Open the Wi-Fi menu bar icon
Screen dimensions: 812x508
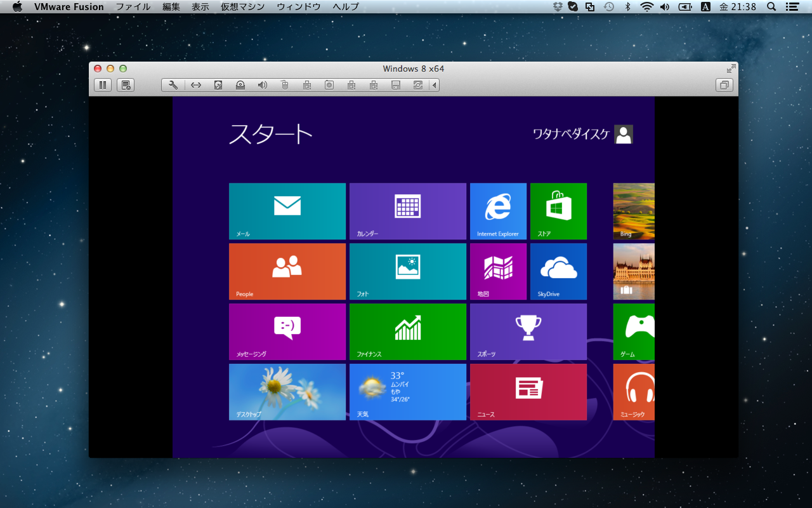[646, 7]
